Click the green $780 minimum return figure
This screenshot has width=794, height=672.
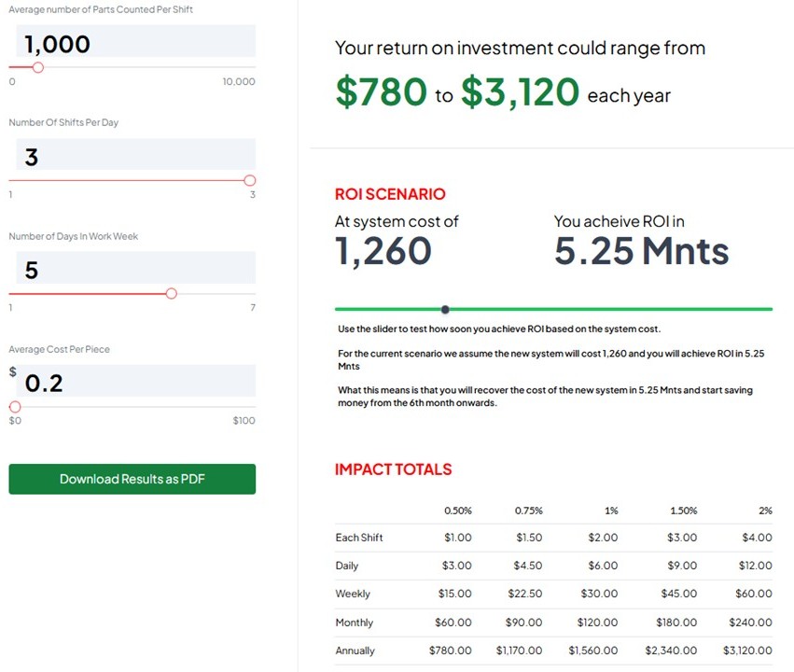pos(381,92)
